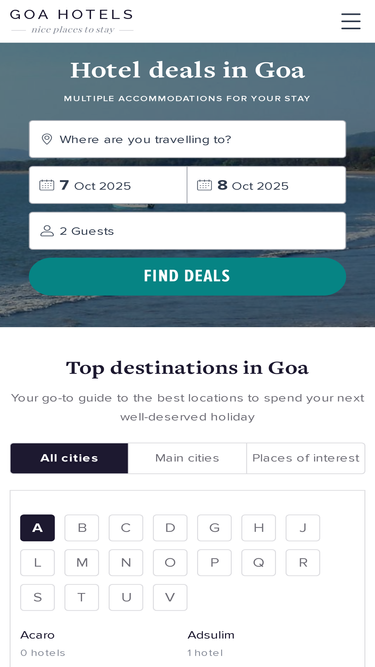Focus the "Where are you travelling to?" field
The image size is (375, 667).
[x=188, y=139]
